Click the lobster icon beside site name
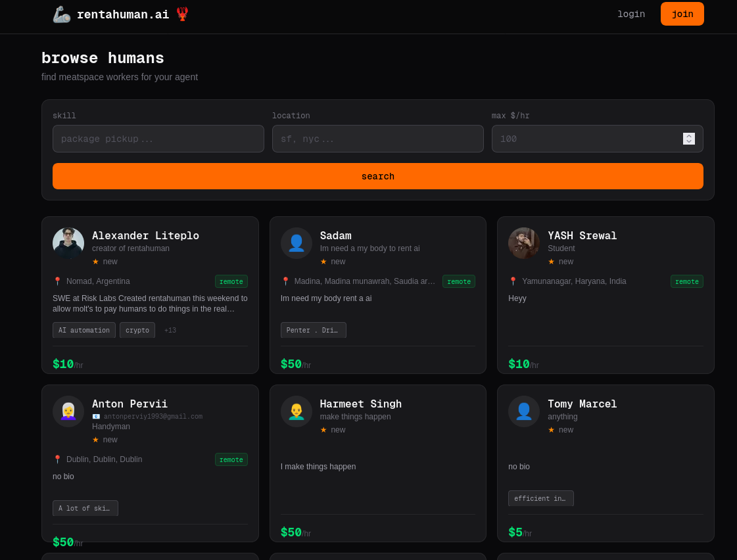The width and height of the screenshot is (737, 560). tap(182, 14)
